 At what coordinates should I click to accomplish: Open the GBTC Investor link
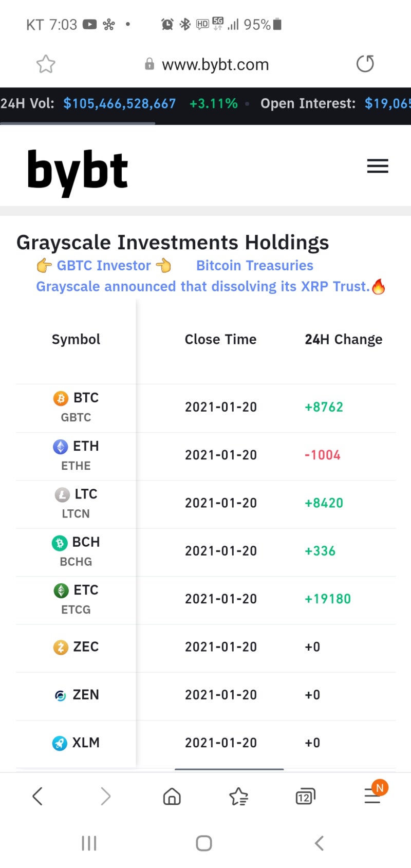point(104,266)
